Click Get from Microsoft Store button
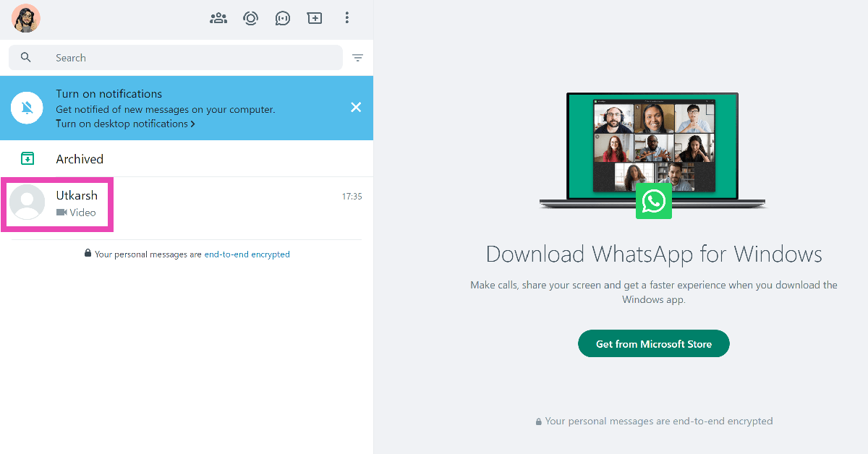The width and height of the screenshot is (868, 454). tap(653, 344)
